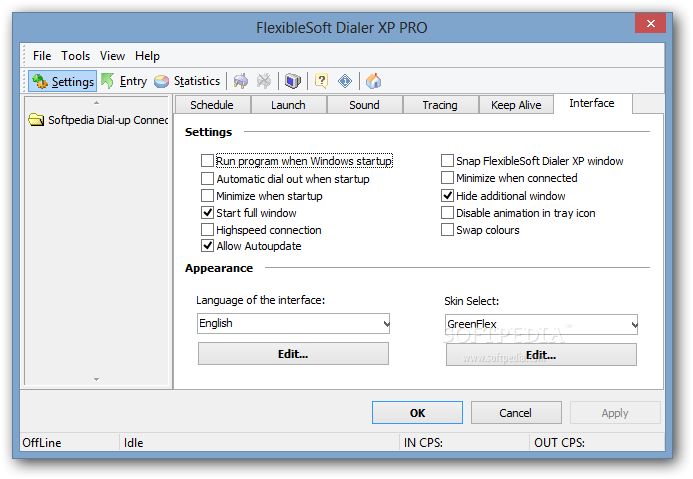
Task: Close the Dialer XP PRO window
Action: pos(651,23)
